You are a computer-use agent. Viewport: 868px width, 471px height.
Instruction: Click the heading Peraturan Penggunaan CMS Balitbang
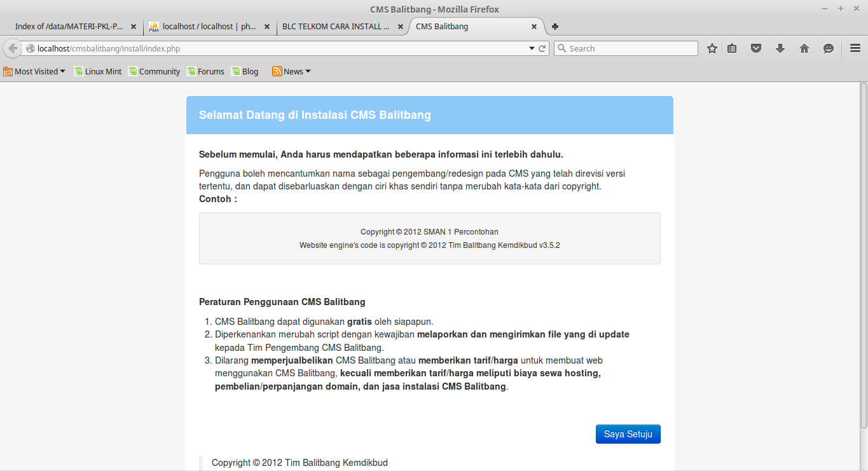pyautogui.click(x=282, y=302)
